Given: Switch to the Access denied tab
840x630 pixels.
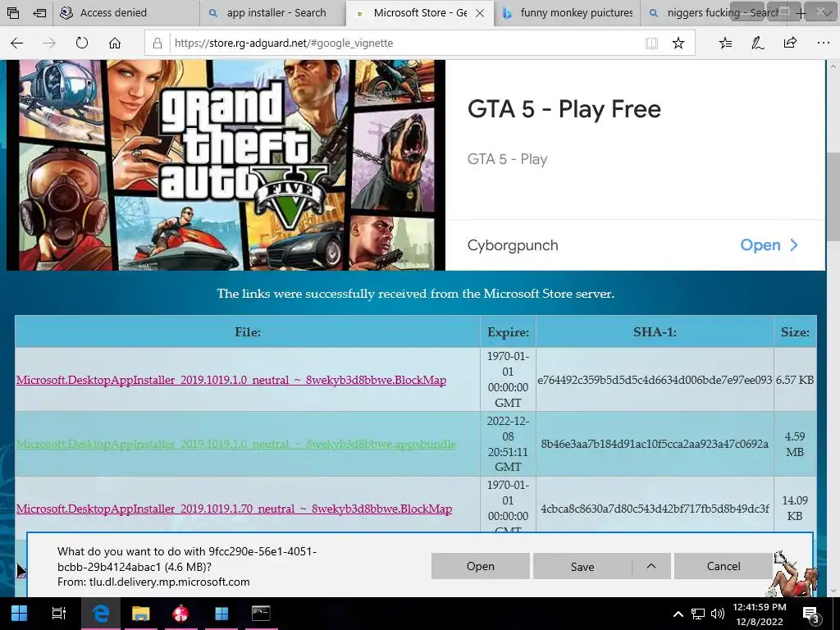Looking at the screenshot, I should 126,13.
